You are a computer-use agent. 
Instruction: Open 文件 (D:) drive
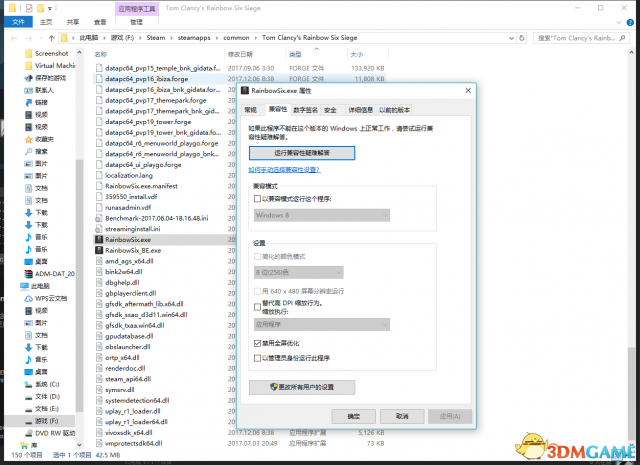[42, 396]
